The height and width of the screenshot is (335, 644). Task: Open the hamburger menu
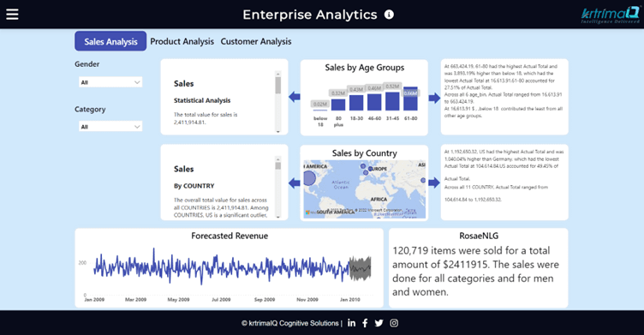(12, 15)
